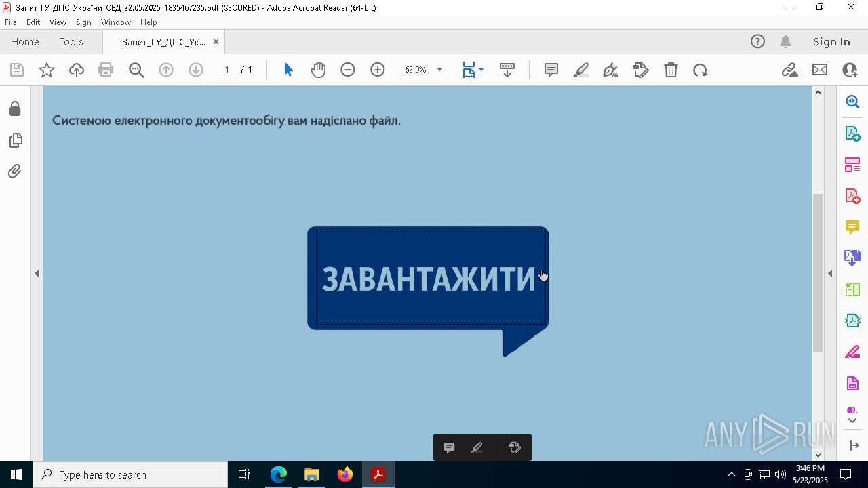Click the ЗАВАНТАЖИТИ download button
The height and width of the screenshot is (488, 868).
point(428,279)
